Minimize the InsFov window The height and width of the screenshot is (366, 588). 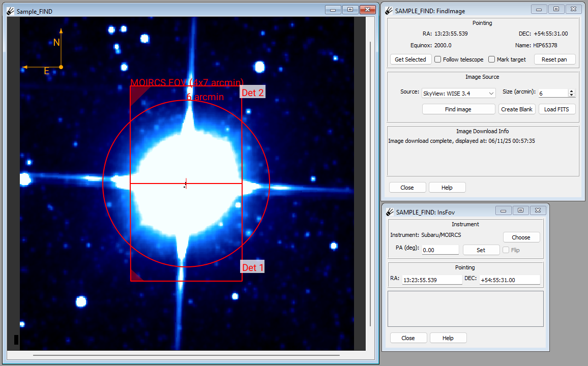tap(503, 210)
